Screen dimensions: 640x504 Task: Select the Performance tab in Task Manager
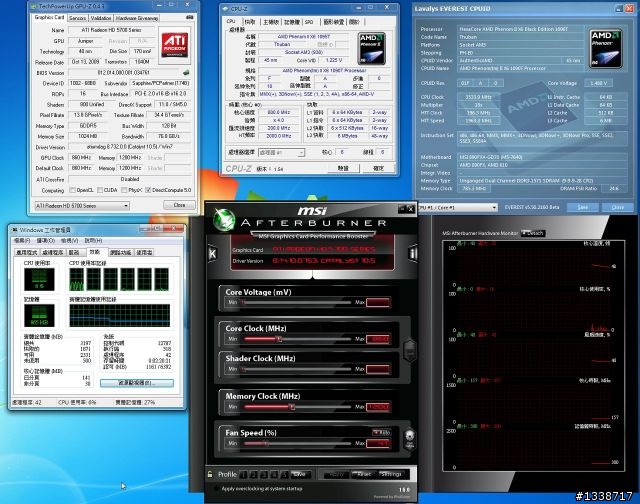95,252
